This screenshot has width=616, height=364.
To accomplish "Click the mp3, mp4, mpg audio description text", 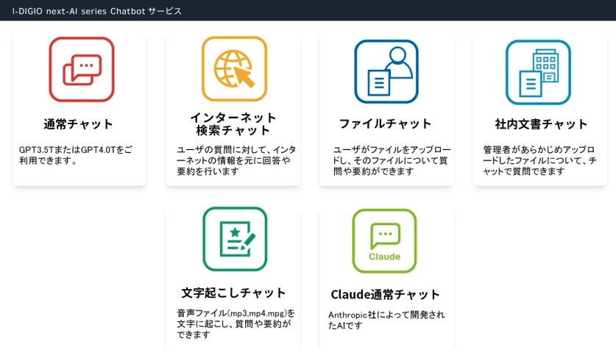I will click(236, 324).
